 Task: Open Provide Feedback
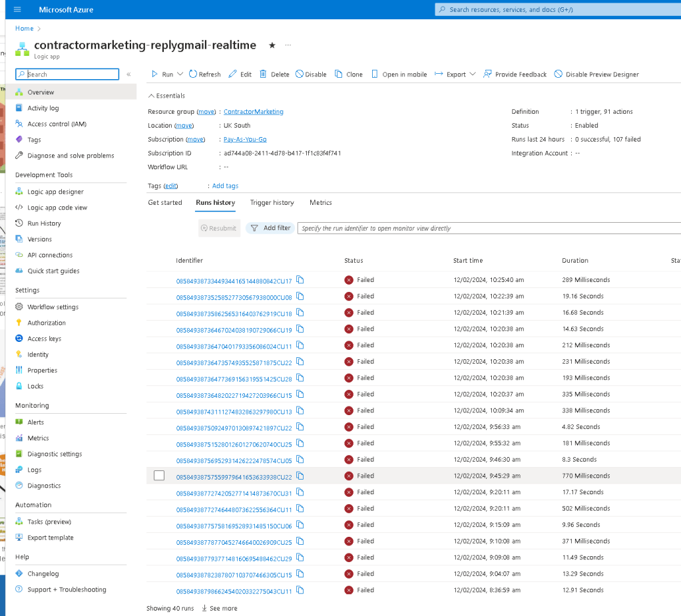pos(515,75)
